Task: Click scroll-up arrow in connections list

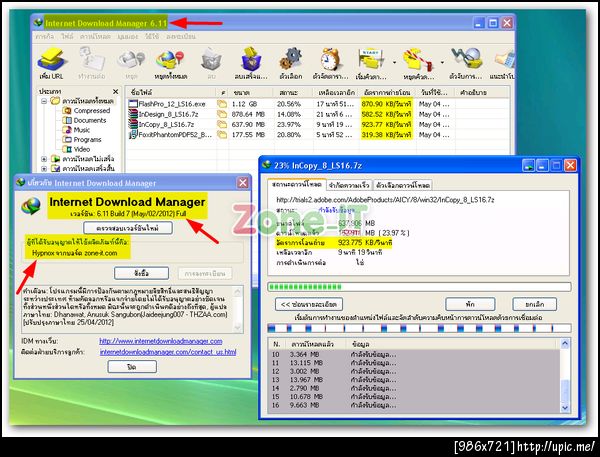Action: pos(565,344)
